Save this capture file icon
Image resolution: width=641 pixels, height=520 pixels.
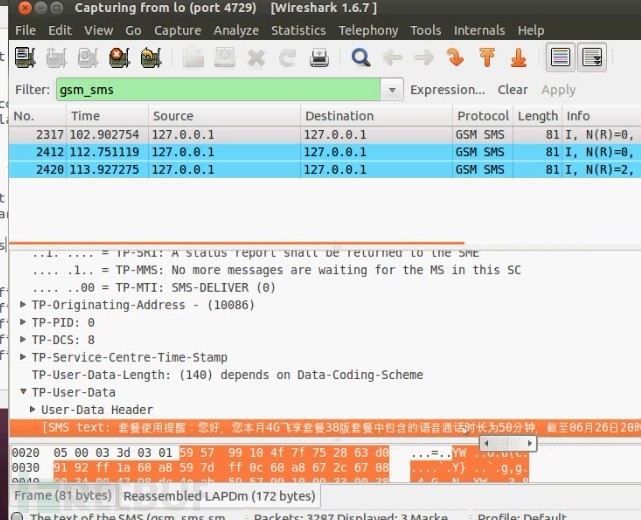(x=225, y=57)
